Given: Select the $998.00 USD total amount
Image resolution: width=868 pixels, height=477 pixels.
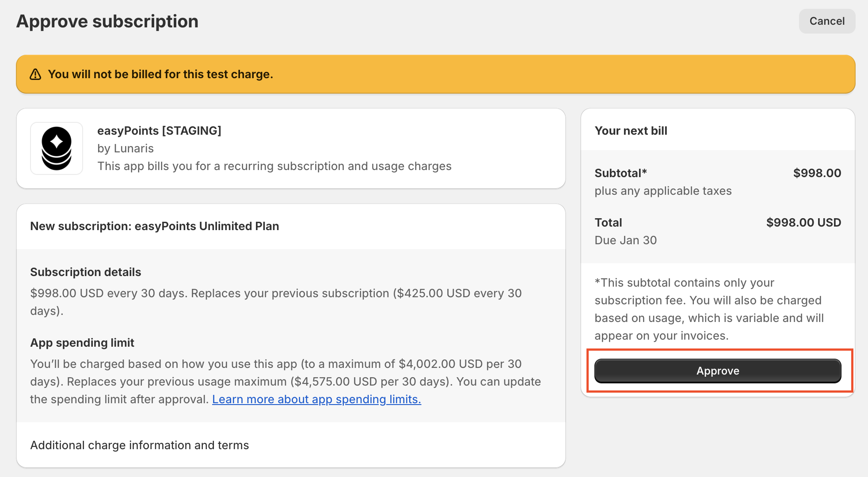Looking at the screenshot, I should [x=803, y=223].
